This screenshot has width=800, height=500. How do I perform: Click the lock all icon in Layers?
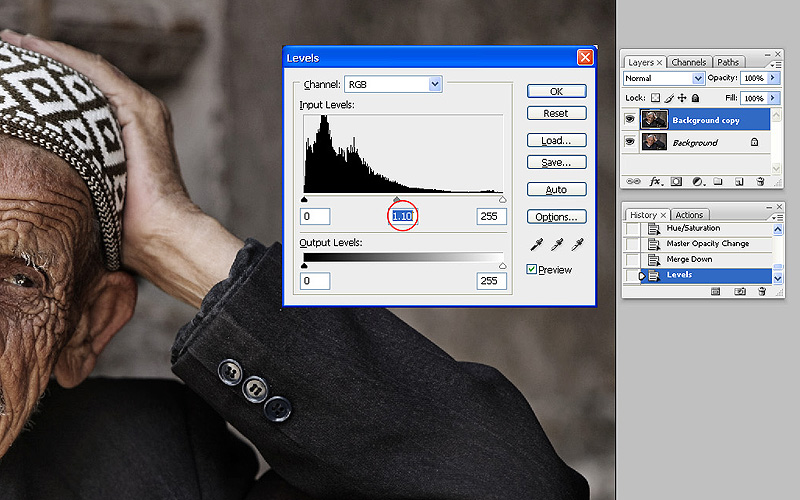pos(695,98)
